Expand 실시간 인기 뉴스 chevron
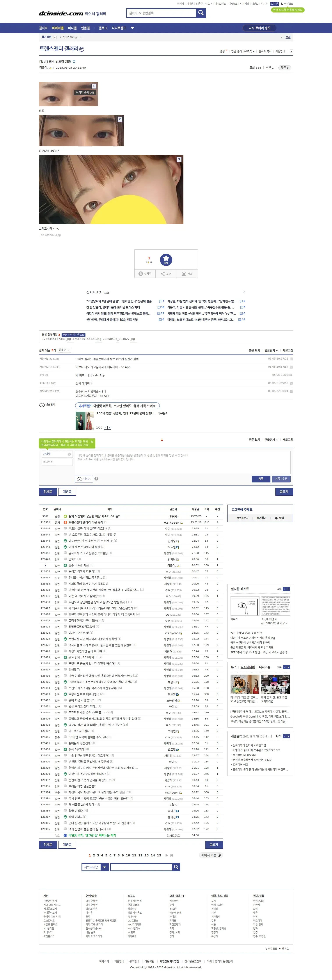This screenshot has width=332, height=980. [244, 292]
